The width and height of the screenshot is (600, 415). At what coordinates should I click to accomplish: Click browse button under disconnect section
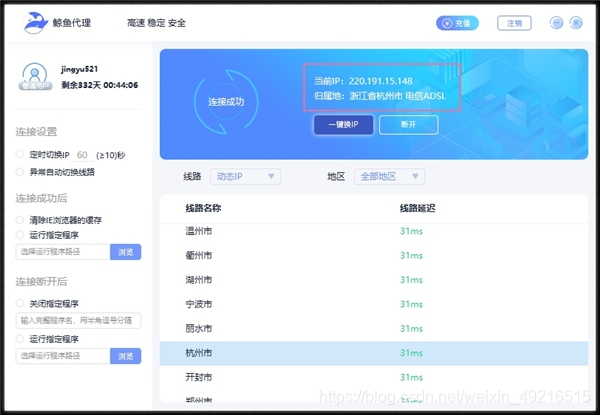click(x=126, y=356)
